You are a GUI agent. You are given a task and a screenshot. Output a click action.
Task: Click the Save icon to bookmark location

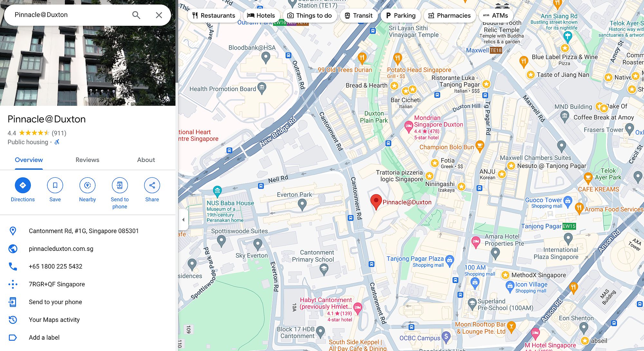55,185
